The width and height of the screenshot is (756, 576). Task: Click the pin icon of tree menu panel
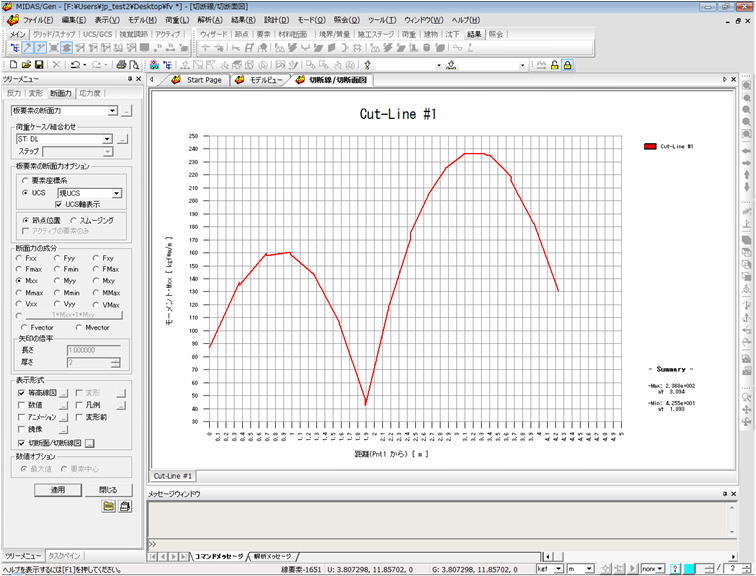[130, 79]
